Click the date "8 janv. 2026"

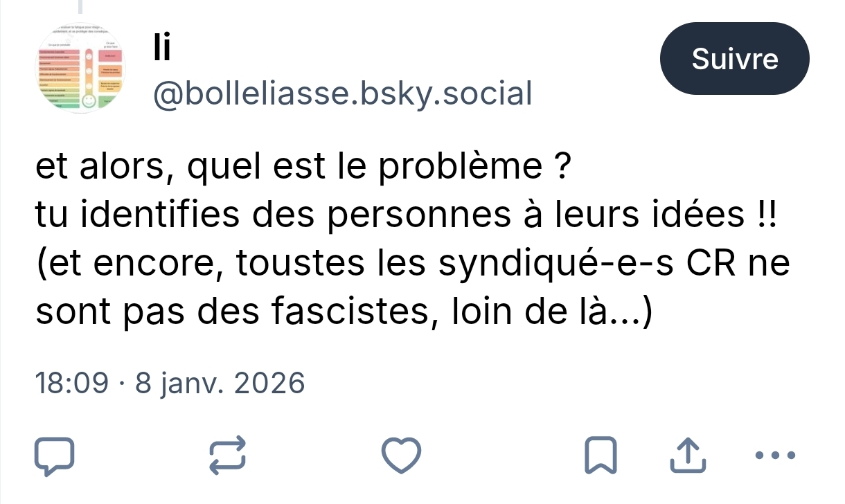click(220, 383)
